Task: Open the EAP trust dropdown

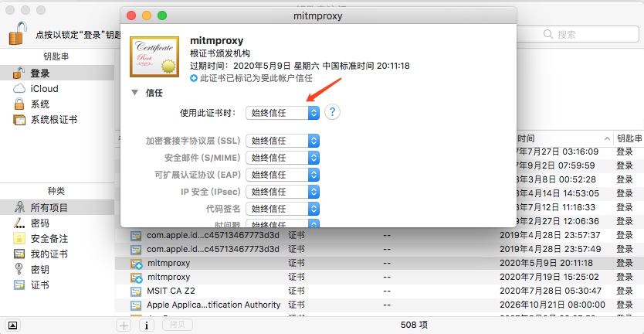Action: click(x=283, y=175)
